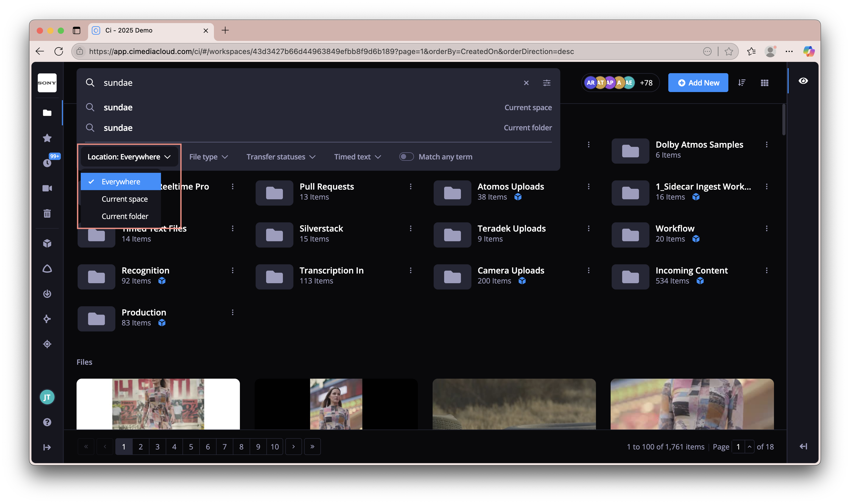
Task: Open the Files workspace sidebar icon
Action: [x=47, y=113]
